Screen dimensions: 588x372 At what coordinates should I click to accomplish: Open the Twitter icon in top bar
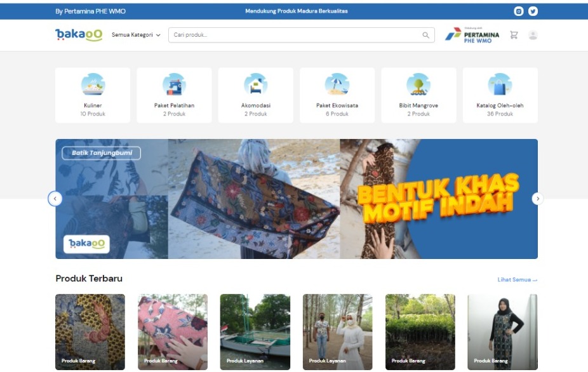pyautogui.click(x=533, y=11)
